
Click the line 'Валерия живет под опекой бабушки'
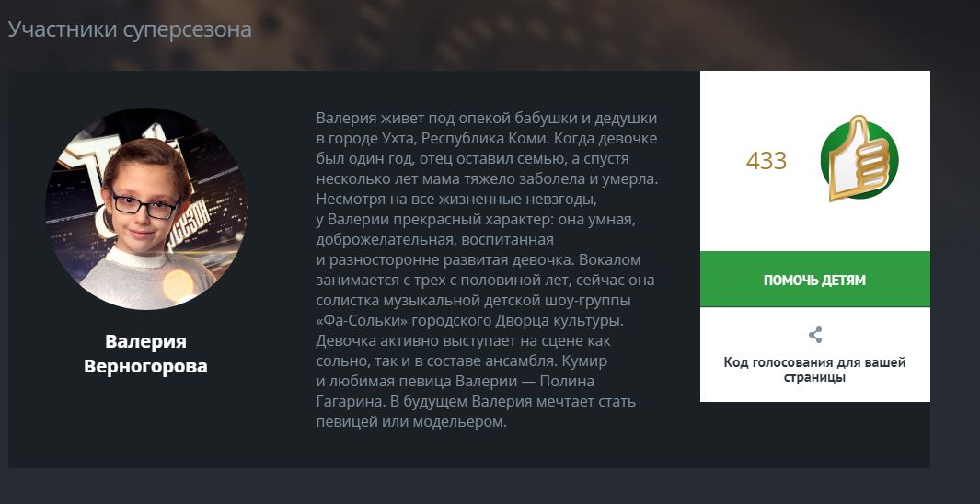487,119
